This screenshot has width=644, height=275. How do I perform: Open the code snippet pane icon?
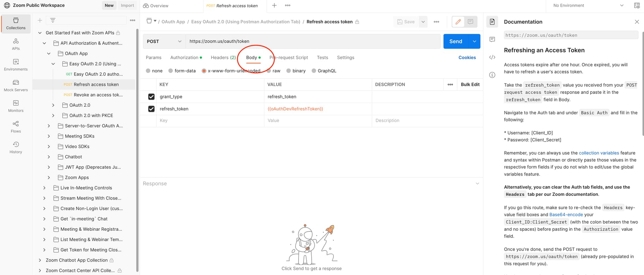(492, 57)
